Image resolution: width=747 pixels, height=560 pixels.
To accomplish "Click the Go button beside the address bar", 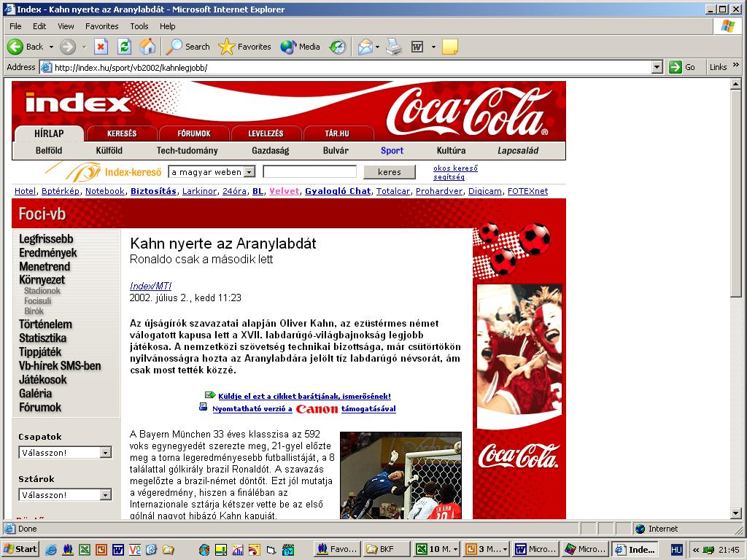I will (682, 67).
